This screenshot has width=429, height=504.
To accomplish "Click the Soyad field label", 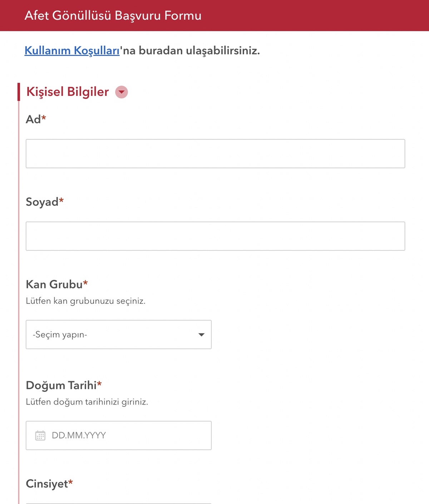I will point(44,202).
